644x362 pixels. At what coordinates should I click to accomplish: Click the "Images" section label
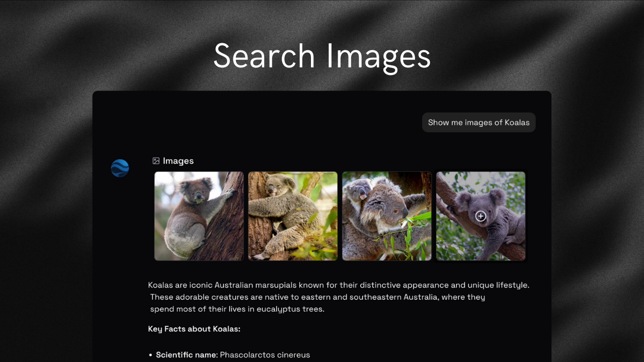point(178,161)
